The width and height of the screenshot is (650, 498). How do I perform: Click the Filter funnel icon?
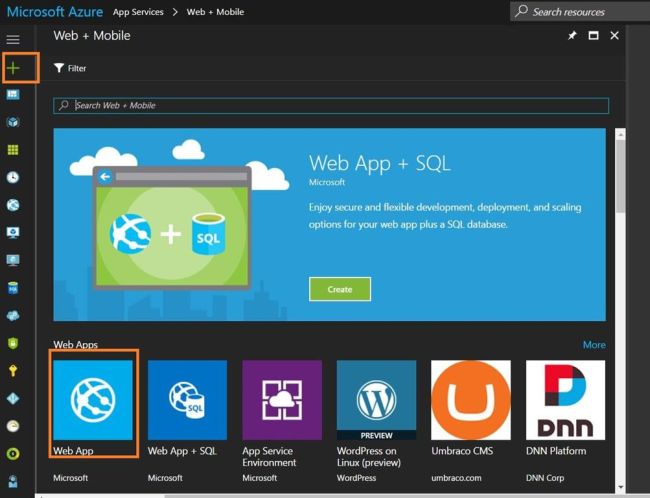click(59, 68)
